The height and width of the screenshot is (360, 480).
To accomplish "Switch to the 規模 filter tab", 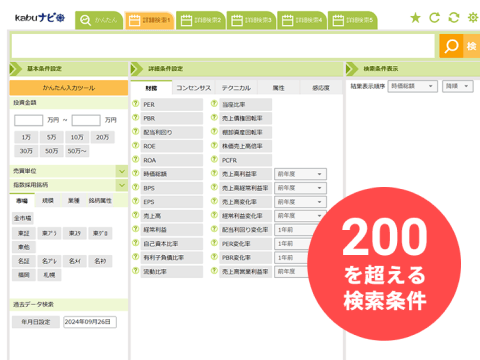I will click(48, 200).
